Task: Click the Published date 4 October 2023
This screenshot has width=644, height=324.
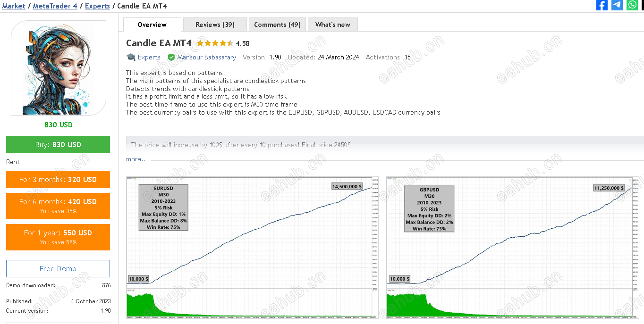Action: 91,301
